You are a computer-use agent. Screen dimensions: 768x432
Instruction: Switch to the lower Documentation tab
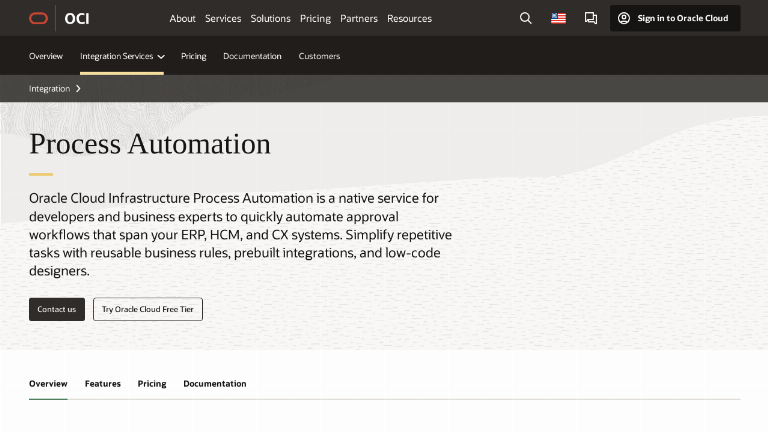215,384
